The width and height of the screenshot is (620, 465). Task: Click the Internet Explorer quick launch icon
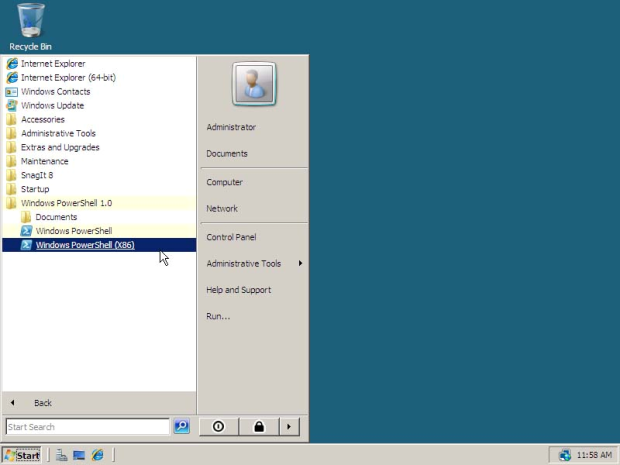point(98,455)
